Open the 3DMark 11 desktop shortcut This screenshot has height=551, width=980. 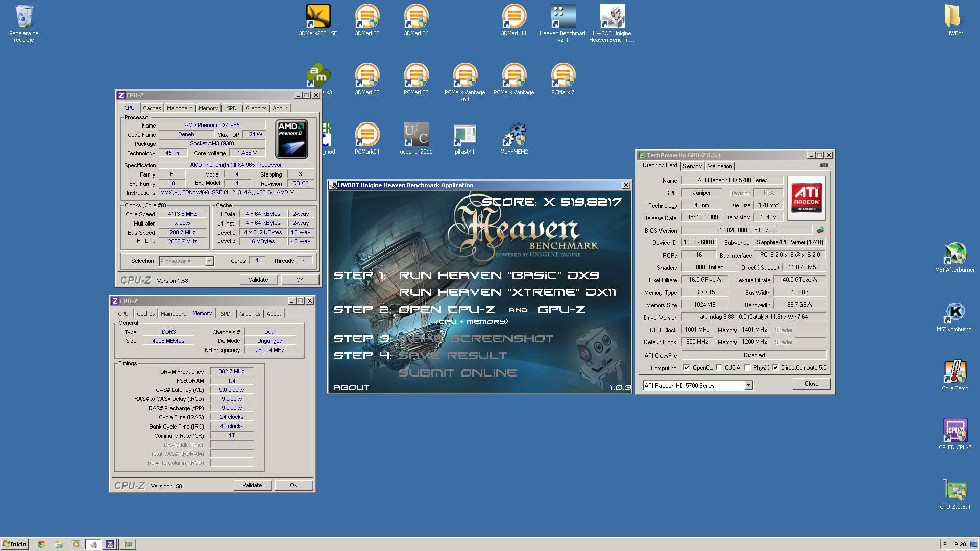pyautogui.click(x=513, y=20)
